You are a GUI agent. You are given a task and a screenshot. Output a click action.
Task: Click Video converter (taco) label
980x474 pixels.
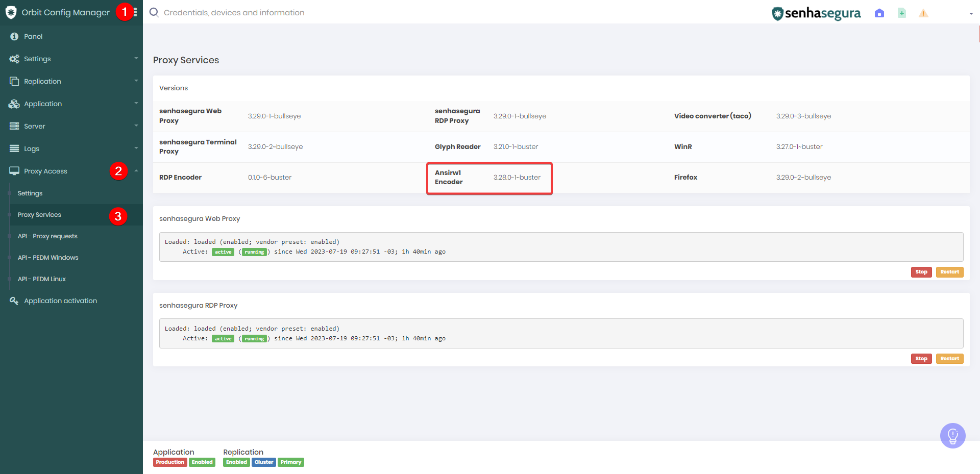point(713,116)
